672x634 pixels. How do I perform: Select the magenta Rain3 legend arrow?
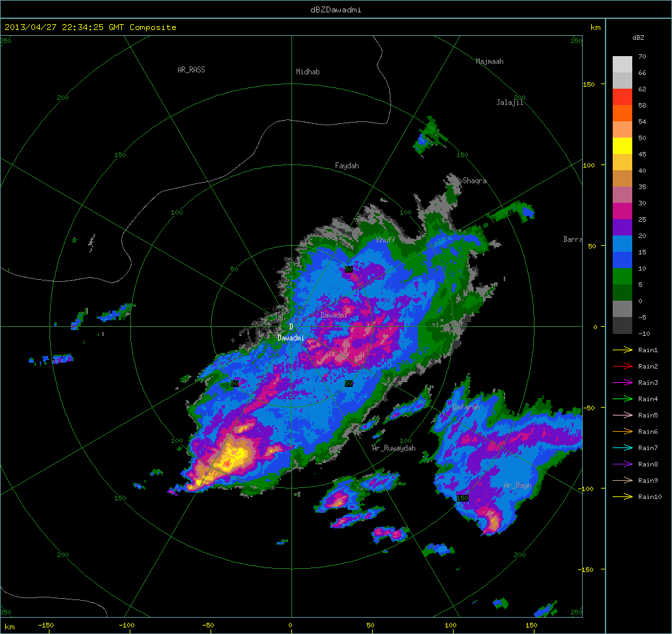click(622, 383)
